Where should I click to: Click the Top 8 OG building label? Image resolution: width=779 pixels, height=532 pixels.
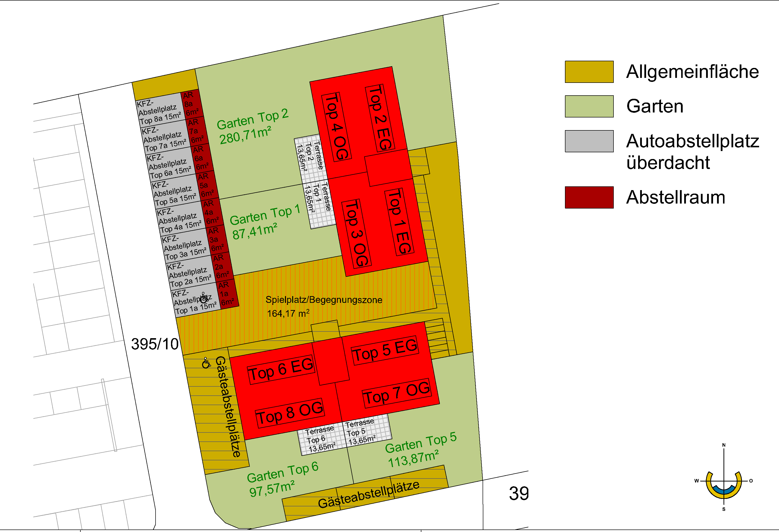point(290,413)
